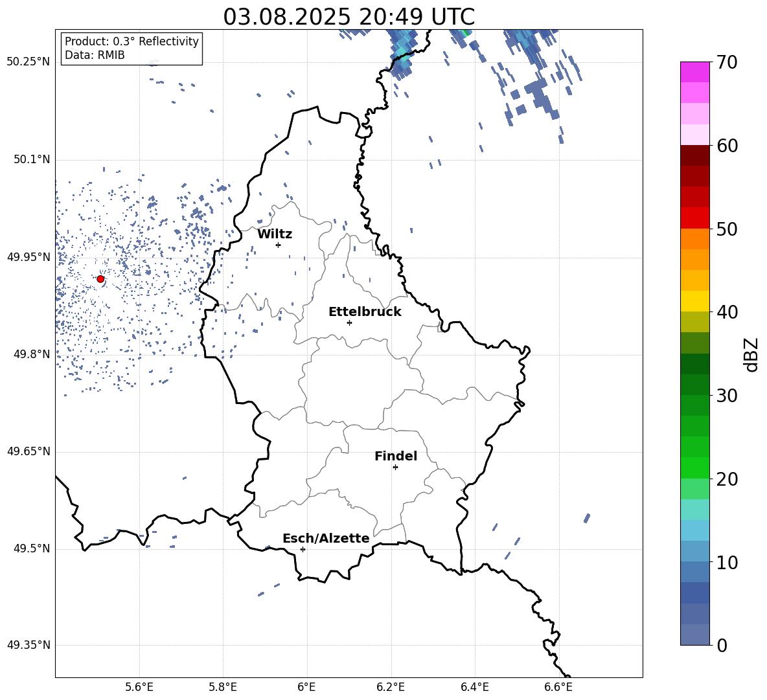Click the dark maroon colorbar swatch below 60
Image resolution: width=767 pixels, height=700 pixels.
tap(694, 156)
